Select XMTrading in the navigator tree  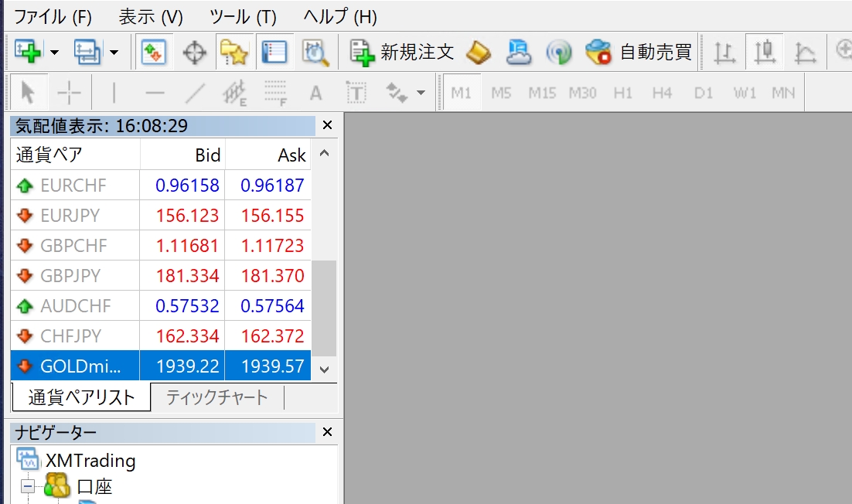pos(90,461)
